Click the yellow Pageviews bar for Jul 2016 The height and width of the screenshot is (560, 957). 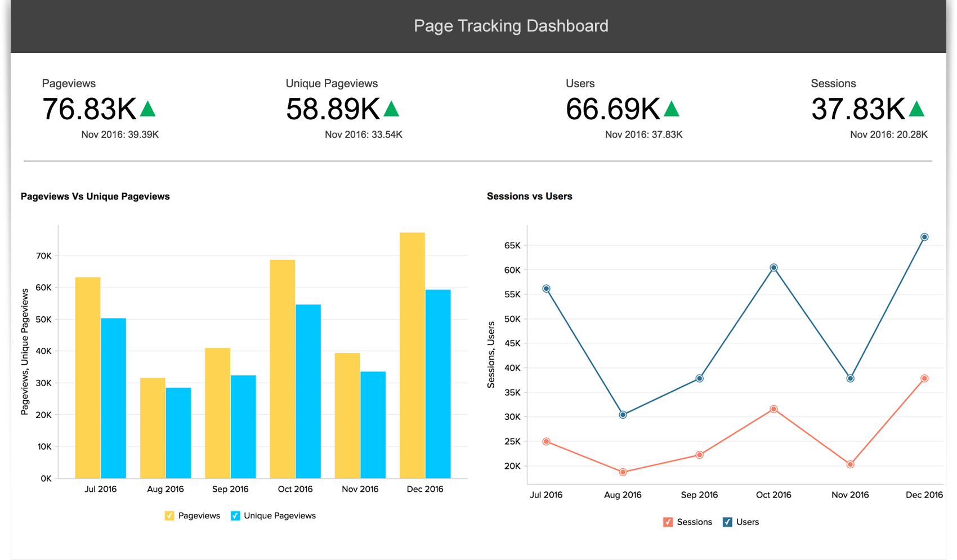click(88, 377)
